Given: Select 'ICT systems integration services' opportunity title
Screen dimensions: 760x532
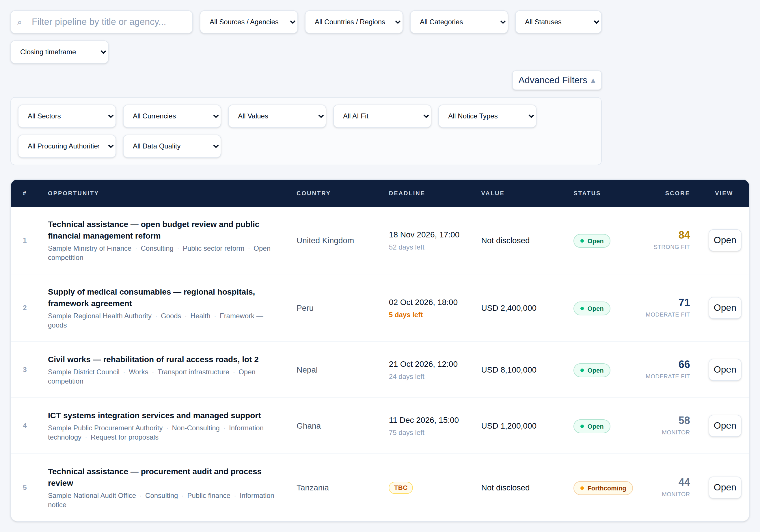Looking at the screenshot, I should pos(154,416).
